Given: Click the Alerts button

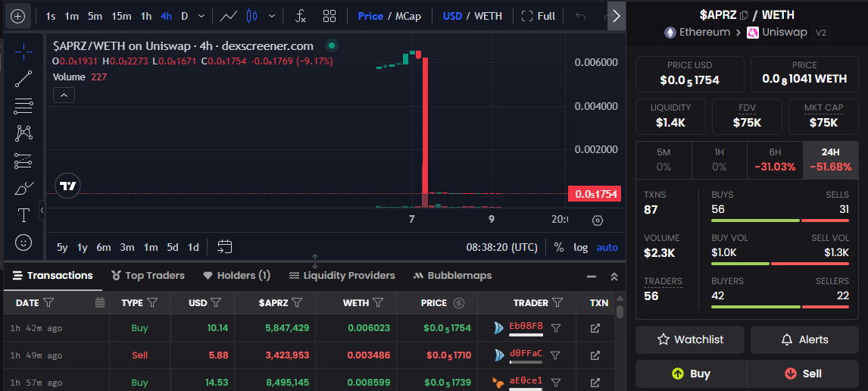Looking at the screenshot, I should pyautogui.click(x=805, y=339).
